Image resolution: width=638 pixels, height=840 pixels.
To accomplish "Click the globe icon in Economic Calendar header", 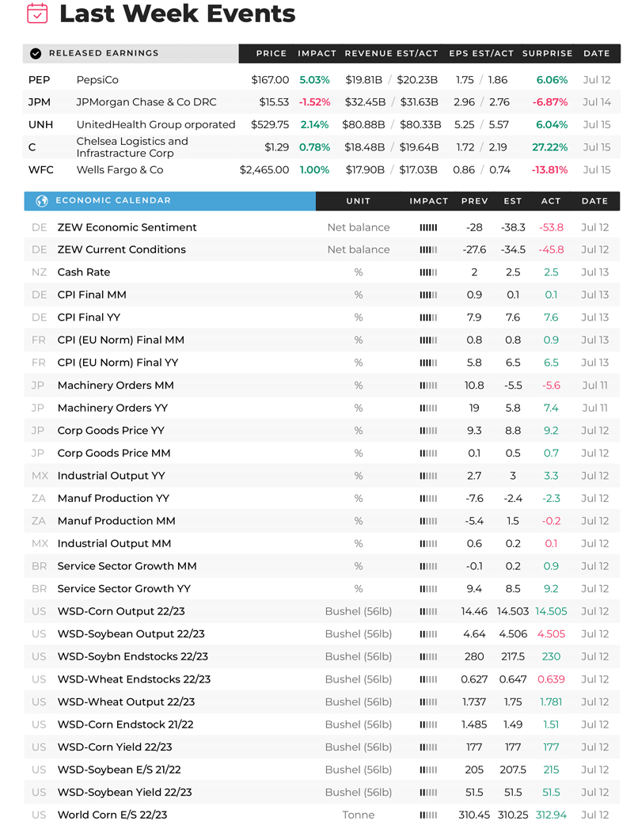I will [x=42, y=201].
